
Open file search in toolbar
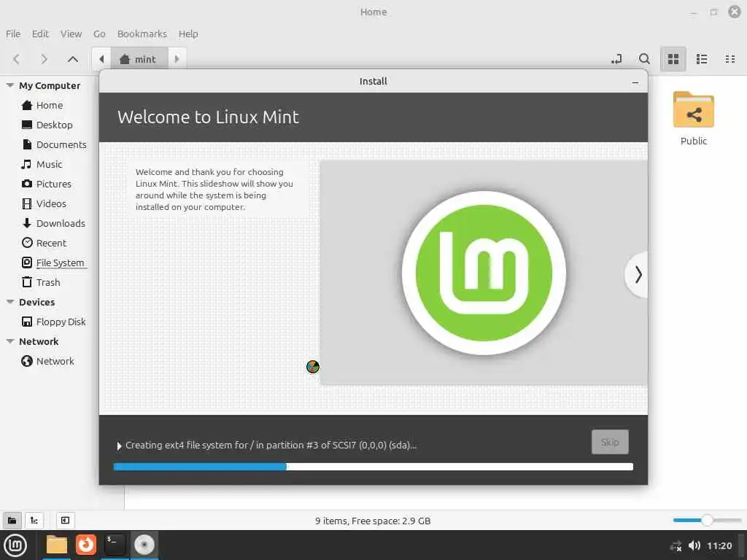click(x=644, y=59)
